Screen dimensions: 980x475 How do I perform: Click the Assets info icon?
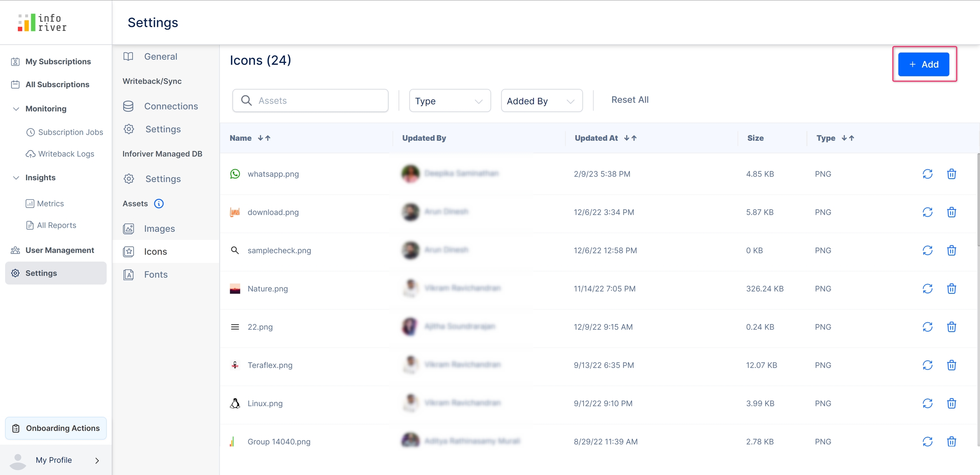[x=159, y=204]
